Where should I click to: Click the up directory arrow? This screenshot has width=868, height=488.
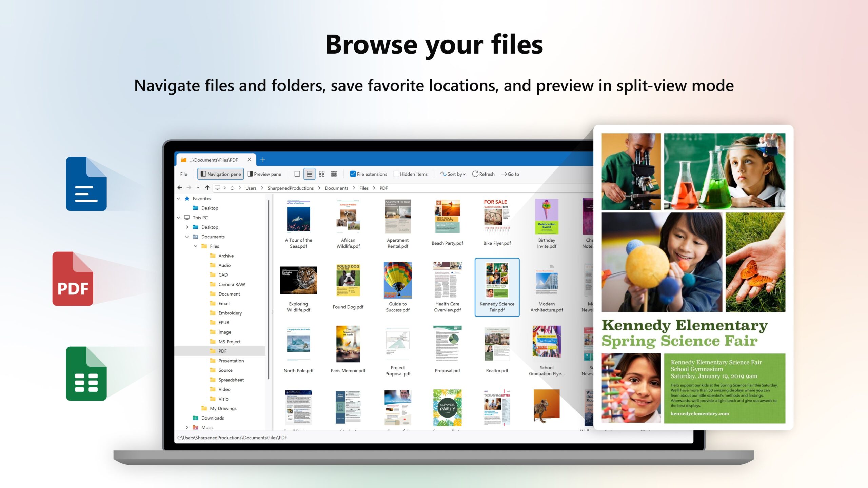tap(207, 188)
